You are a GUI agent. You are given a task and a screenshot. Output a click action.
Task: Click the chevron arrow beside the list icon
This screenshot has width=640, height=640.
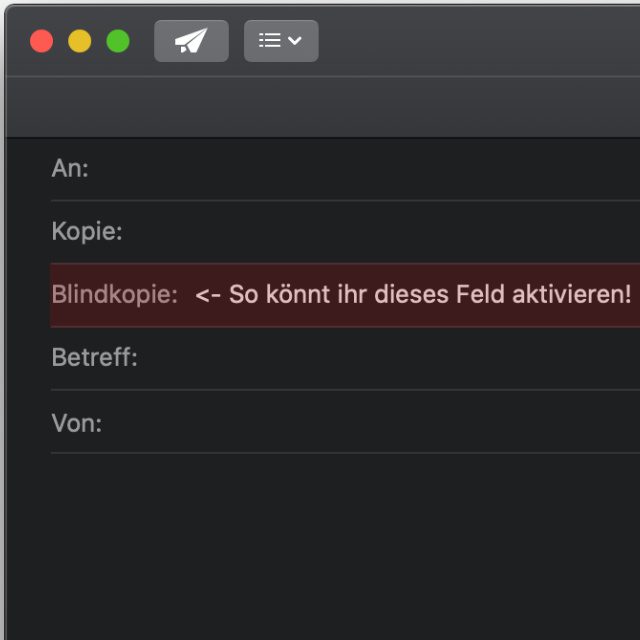click(x=295, y=41)
